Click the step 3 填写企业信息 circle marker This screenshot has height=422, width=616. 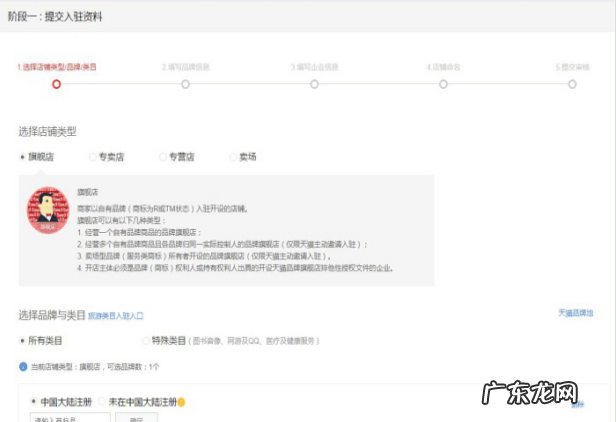314,84
